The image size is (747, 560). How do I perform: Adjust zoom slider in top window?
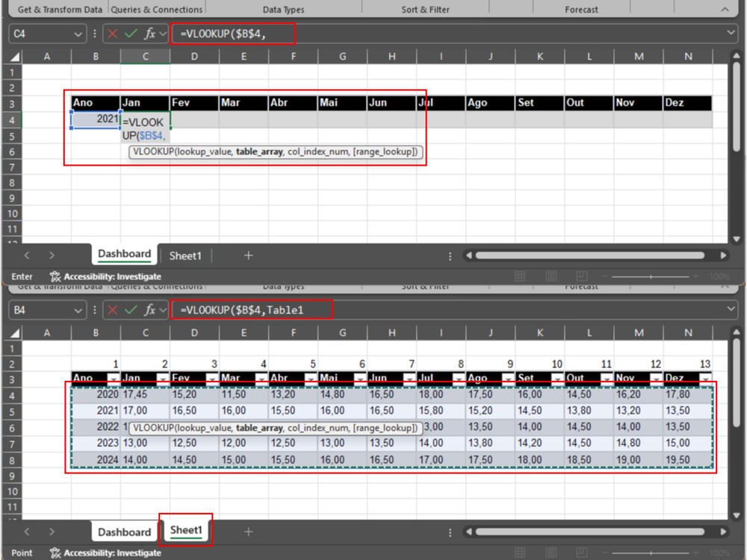tap(651, 276)
